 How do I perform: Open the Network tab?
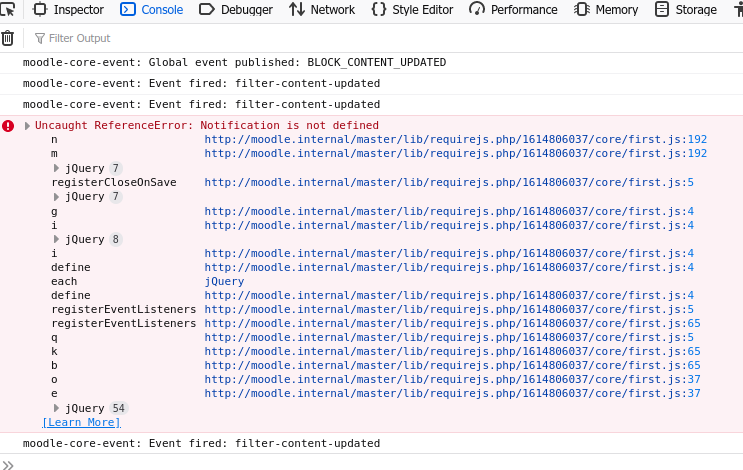click(322, 9)
